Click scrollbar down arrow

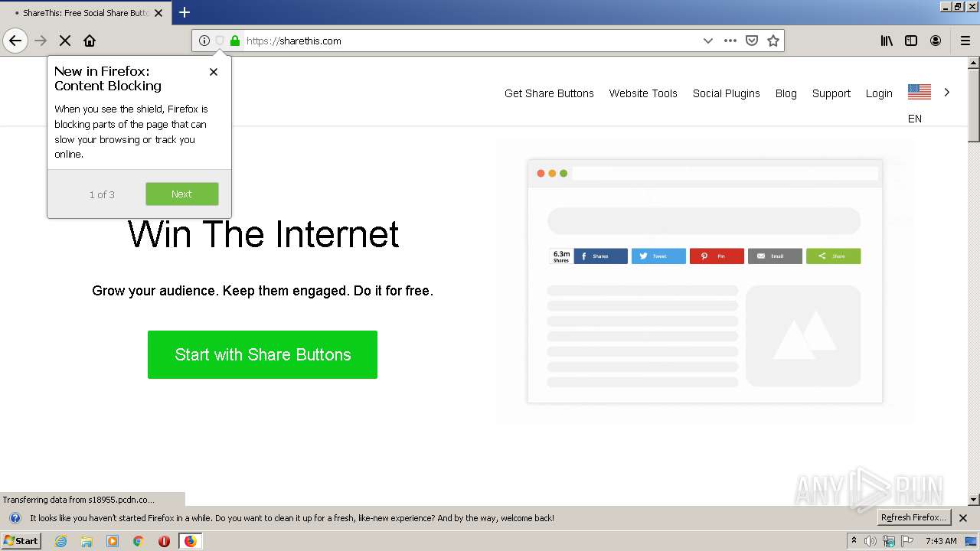point(974,500)
